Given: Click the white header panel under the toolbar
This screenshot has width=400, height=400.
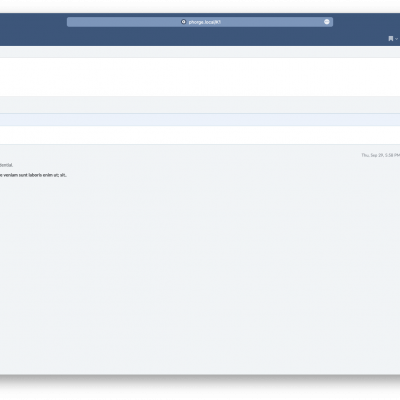Looking at the screenshot, I should tap(200, 77).
